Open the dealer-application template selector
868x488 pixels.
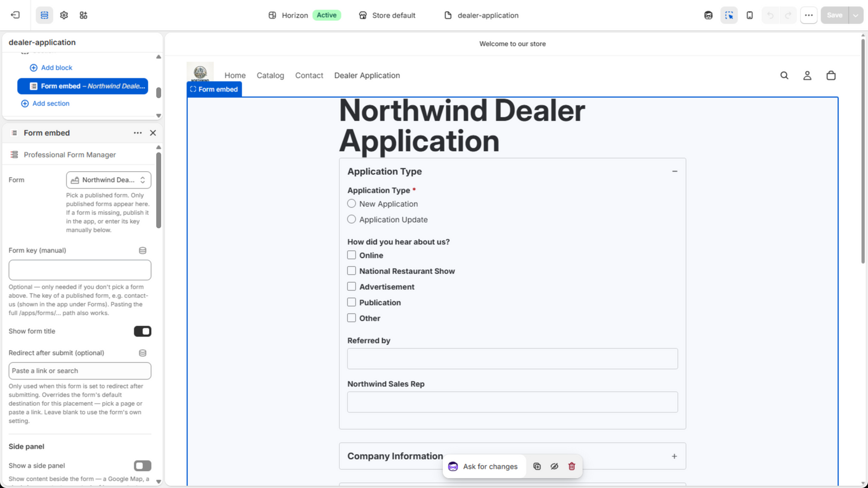482,15
